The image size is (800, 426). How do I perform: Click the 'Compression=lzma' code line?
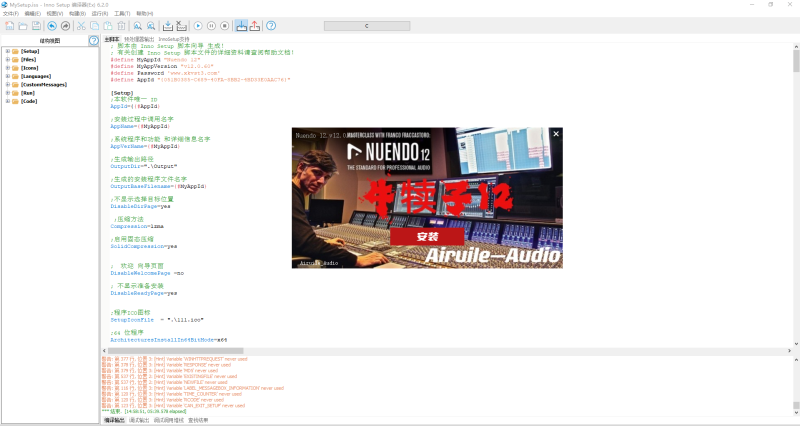pyautogui.click(x=137, y=226)
